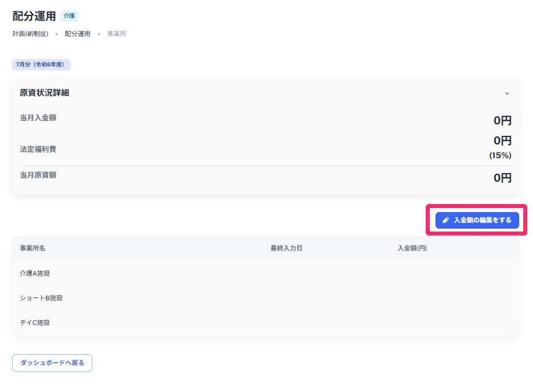Viewport: 533px width, 392px height.
Task: Click the 入金額(円) column header
Action: 412,248
